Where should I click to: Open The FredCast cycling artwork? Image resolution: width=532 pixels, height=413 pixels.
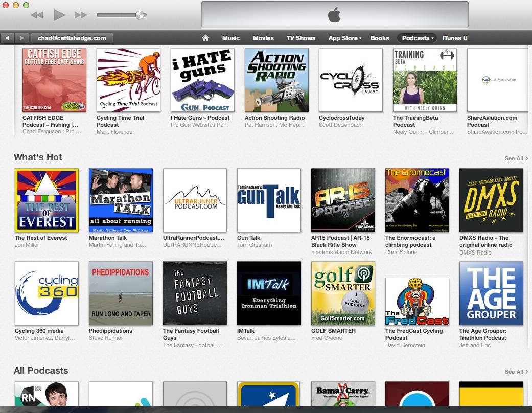(418, 302)
